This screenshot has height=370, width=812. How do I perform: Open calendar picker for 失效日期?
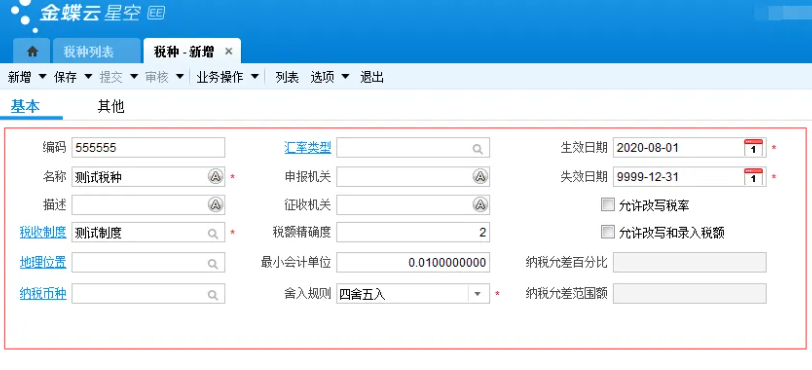[x=753, y=177]
